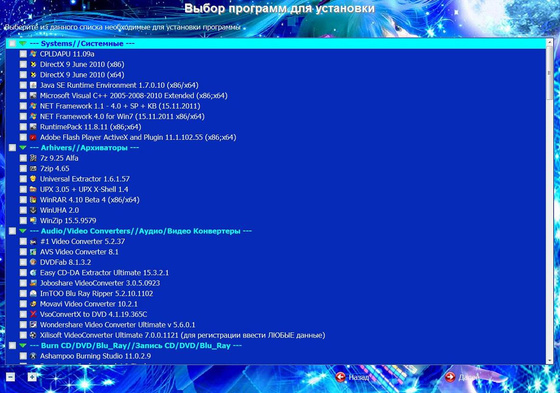This screenshot has width=560, height=393.
Task: Enable the Ashampoo Burning Studio checkbox
Action: tap(23, 356)
